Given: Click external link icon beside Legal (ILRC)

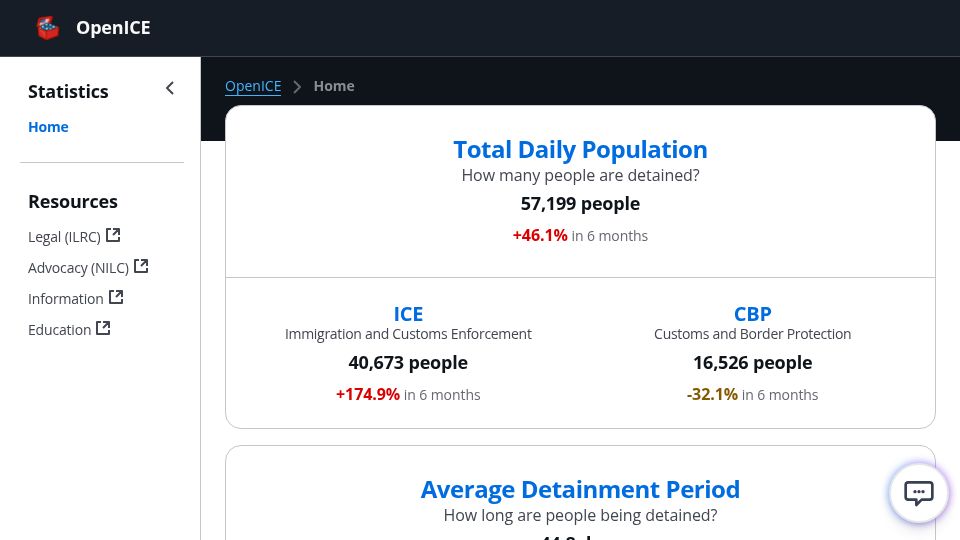Looking at the screenshot, I should pyautogui.click(x=113, y=235).
